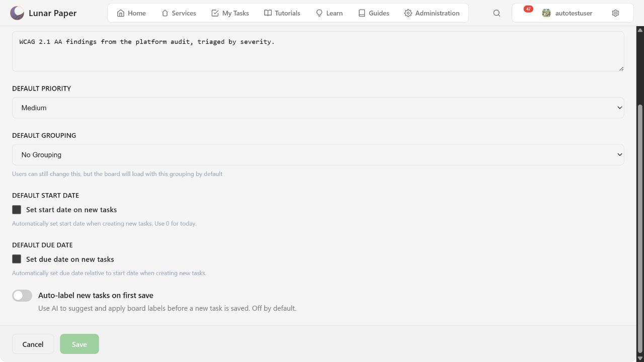Click the autotestuser username
Screen dimensions: 644x362
point(574,13)
